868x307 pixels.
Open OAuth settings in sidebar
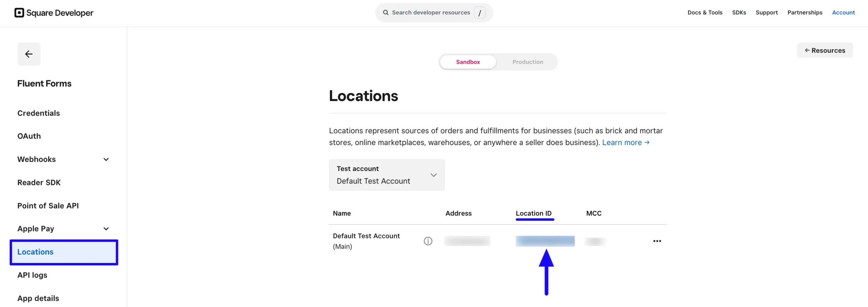pos(29,136)
